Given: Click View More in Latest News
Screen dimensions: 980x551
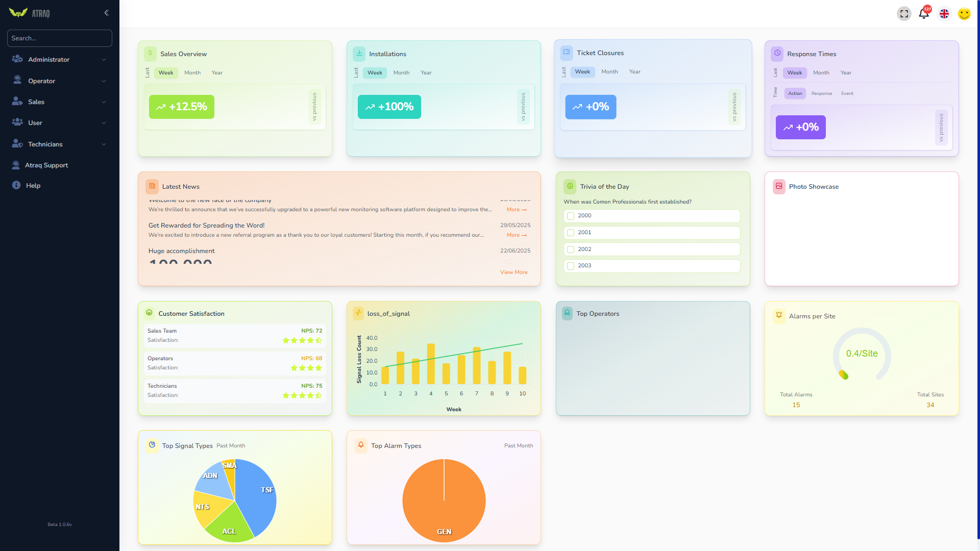Looking at the screenshot, I should [513, 272].
